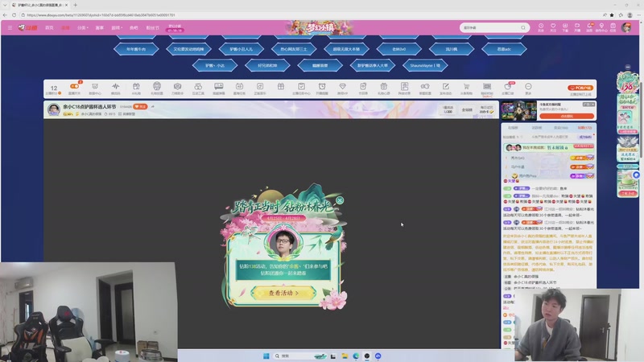Open the 全站榜 ranking button
The image size is (644, 362).
click(467, 109)
